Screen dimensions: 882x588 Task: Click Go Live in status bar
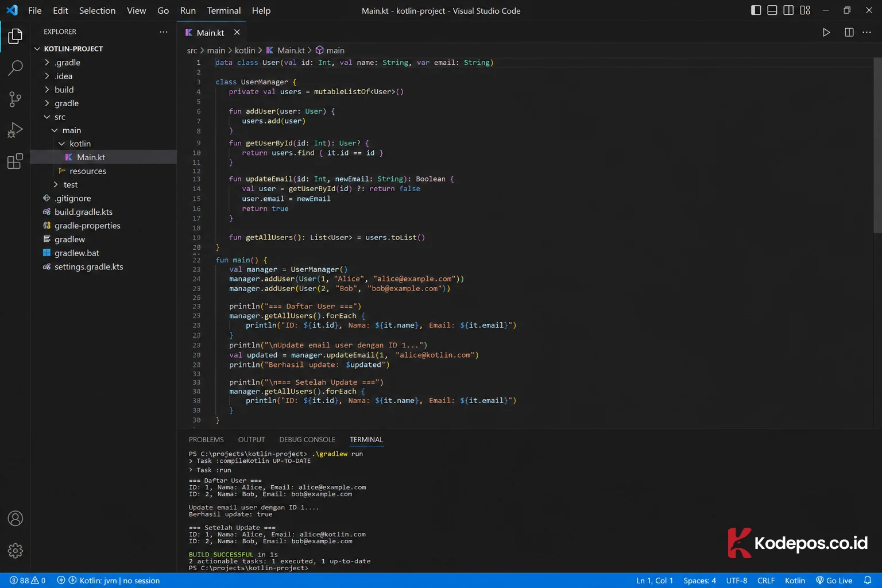coord(834,581)
